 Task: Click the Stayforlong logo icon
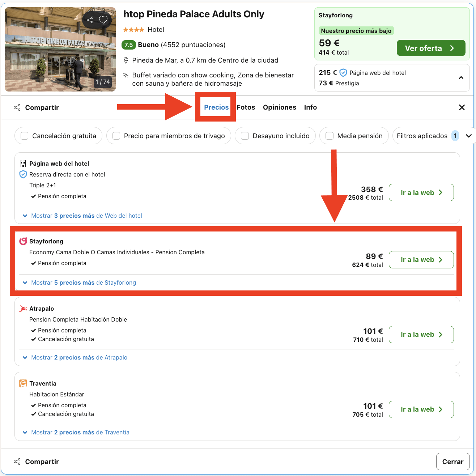tap(23, 241)
